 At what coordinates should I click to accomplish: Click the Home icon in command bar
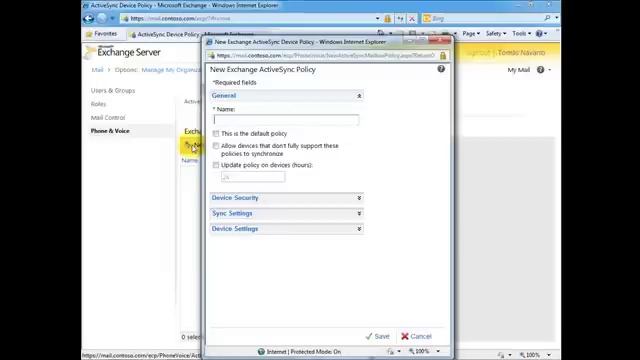point(381,33)
